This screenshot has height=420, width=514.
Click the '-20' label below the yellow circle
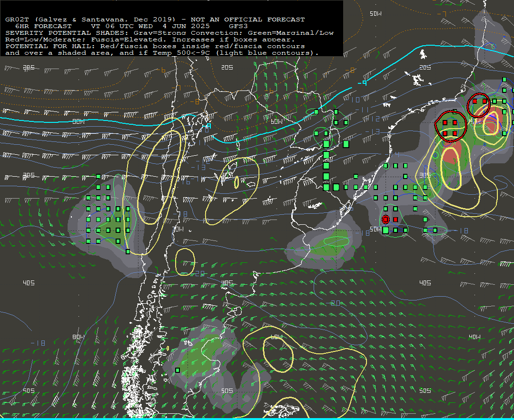pyautogui.click(x=198, y=273)
